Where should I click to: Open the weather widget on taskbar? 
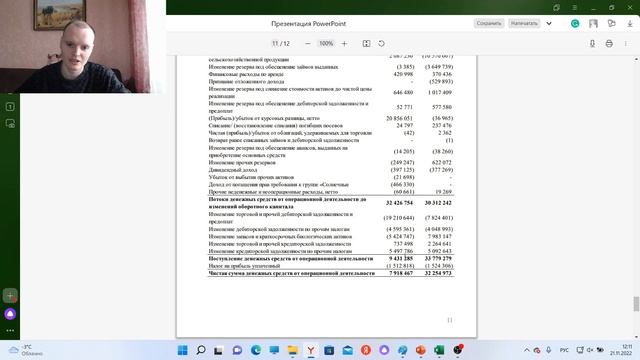[26, 350]
